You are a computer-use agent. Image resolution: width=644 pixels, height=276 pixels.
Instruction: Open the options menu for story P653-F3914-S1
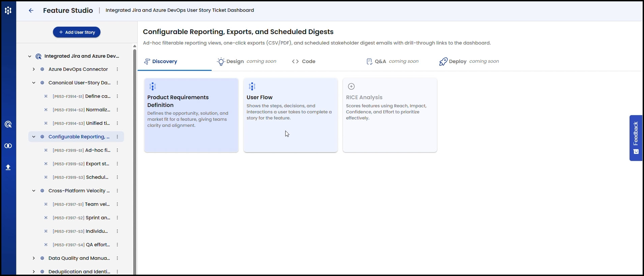click(117, 96)
